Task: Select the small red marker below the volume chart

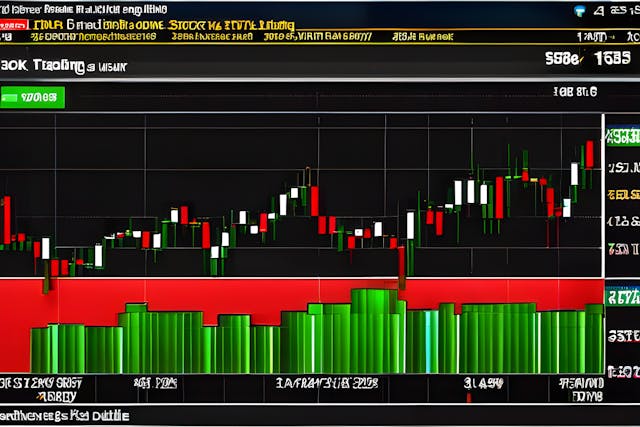Action: (469, 397)
